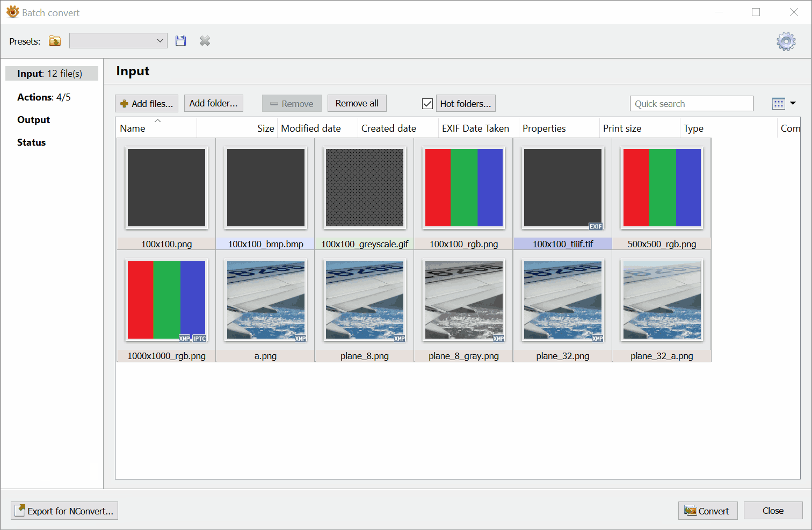
Task: Click Export for NConvert...
Action: [64, 511]
